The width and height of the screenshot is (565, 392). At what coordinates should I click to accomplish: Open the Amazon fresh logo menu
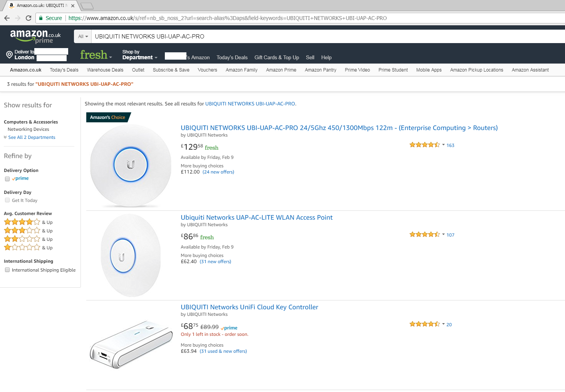(96, 55)
